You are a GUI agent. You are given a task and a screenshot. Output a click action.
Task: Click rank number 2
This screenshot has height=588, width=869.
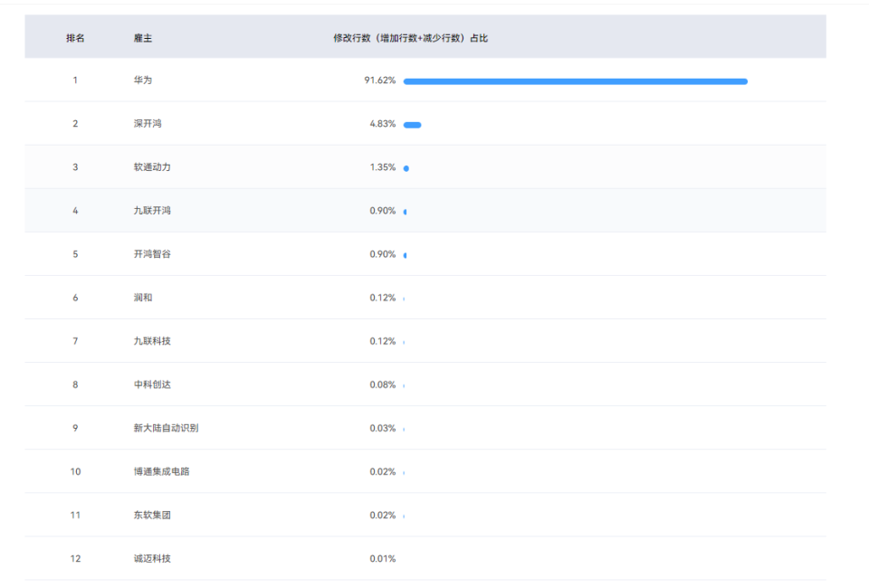tap(75, 123)
